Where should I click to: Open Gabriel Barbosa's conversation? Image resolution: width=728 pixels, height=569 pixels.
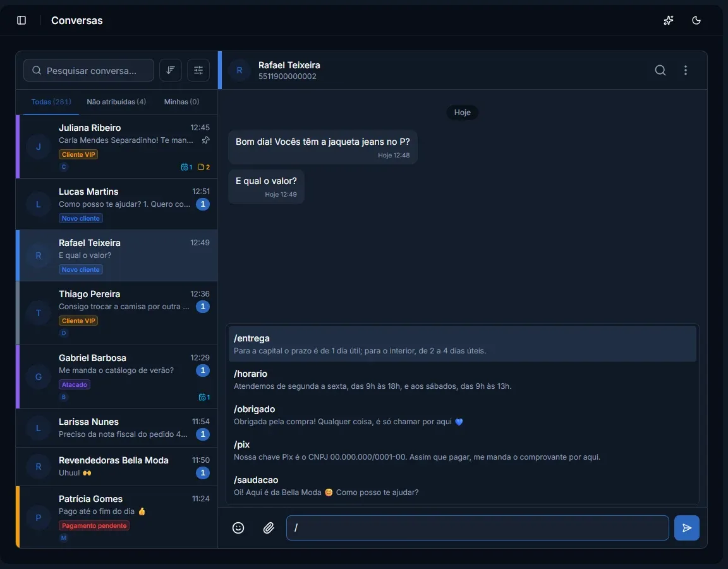click(116, 377)
